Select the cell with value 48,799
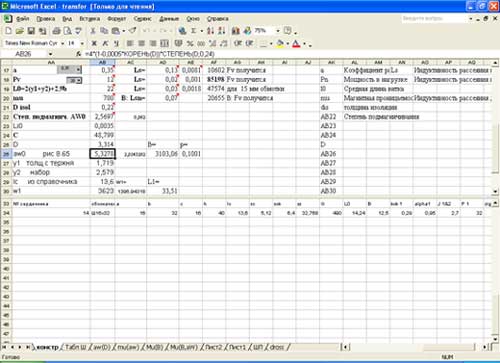The width and height of the screenshot is (500, 363). [x=103, y=135]
